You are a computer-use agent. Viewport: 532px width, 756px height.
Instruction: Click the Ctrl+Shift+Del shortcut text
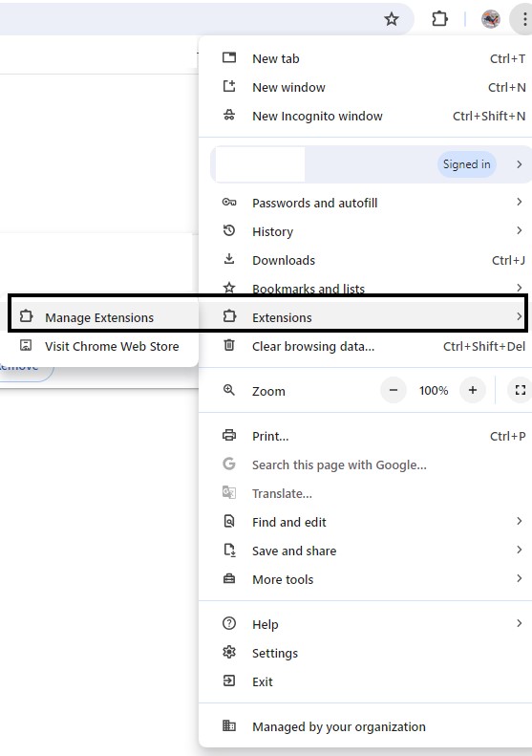[484, 346]
